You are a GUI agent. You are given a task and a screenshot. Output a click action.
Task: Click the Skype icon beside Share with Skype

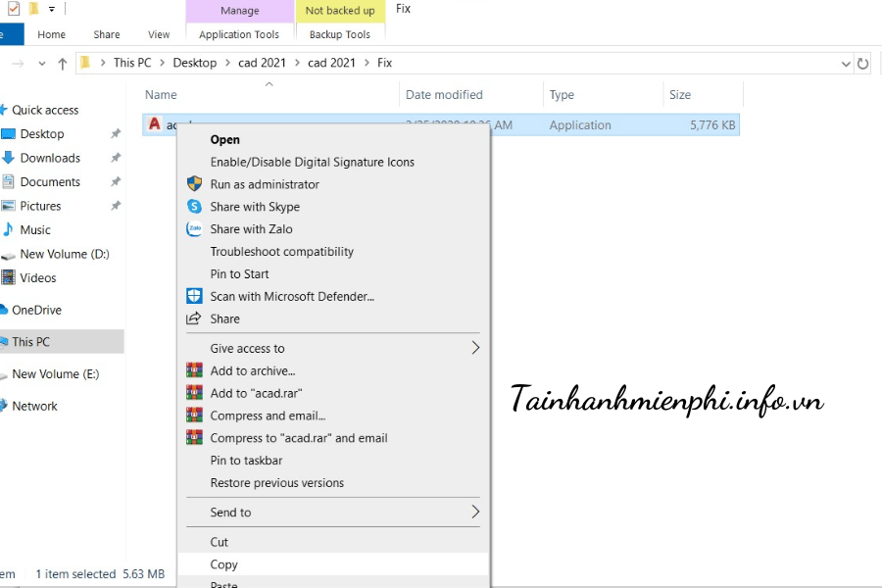click(x=194, y=207)
